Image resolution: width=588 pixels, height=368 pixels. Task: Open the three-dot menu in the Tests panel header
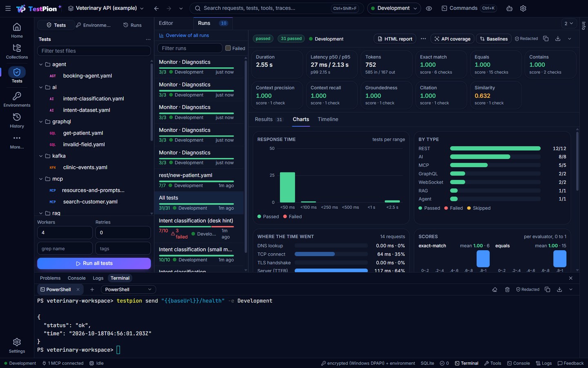(148, 39)
